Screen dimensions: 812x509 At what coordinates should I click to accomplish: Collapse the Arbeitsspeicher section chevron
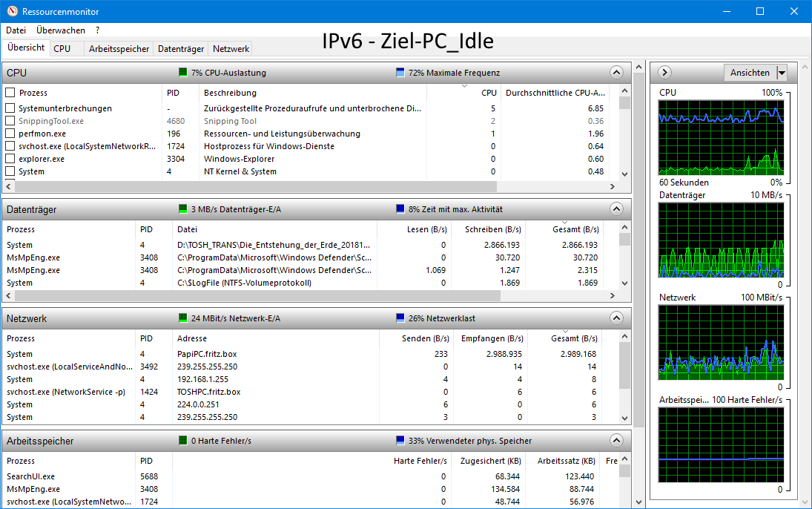pyautogui.click(x=616, y=441)
